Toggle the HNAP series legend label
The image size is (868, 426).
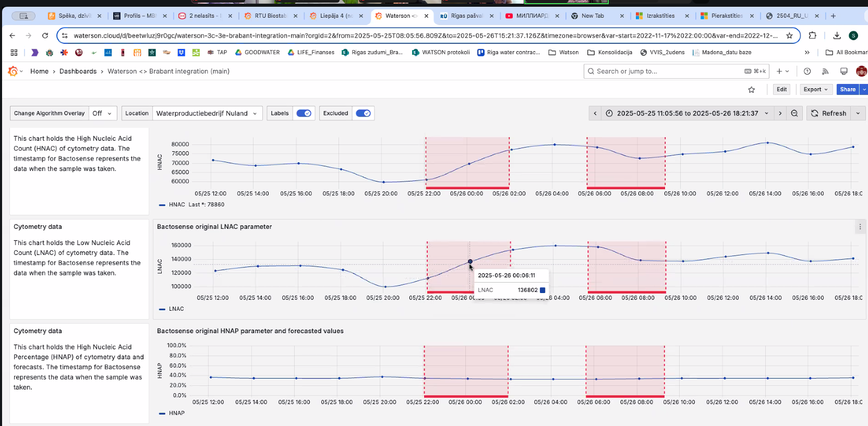tap(177, 413)
